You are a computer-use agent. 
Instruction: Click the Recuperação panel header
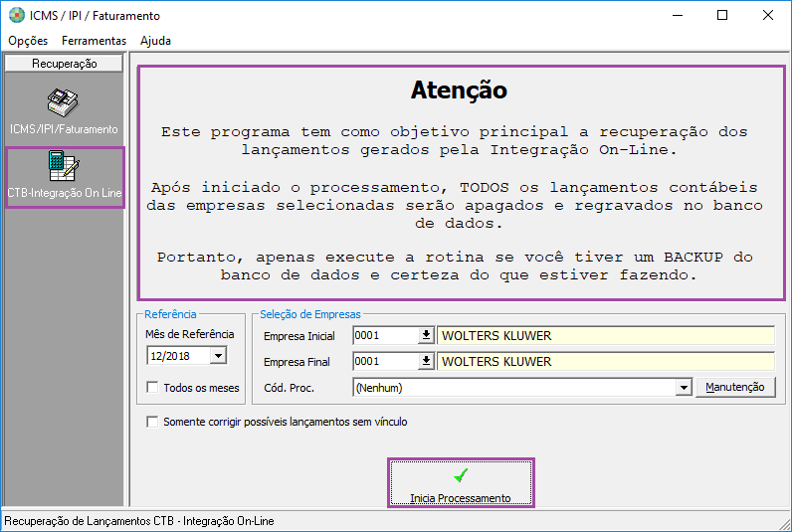[x=64, y=64]
